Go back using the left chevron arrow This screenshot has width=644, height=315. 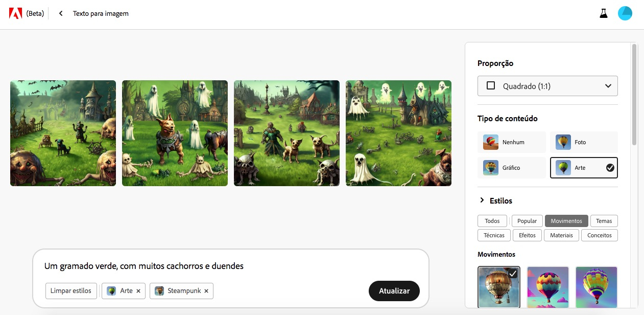click(61, 14)
